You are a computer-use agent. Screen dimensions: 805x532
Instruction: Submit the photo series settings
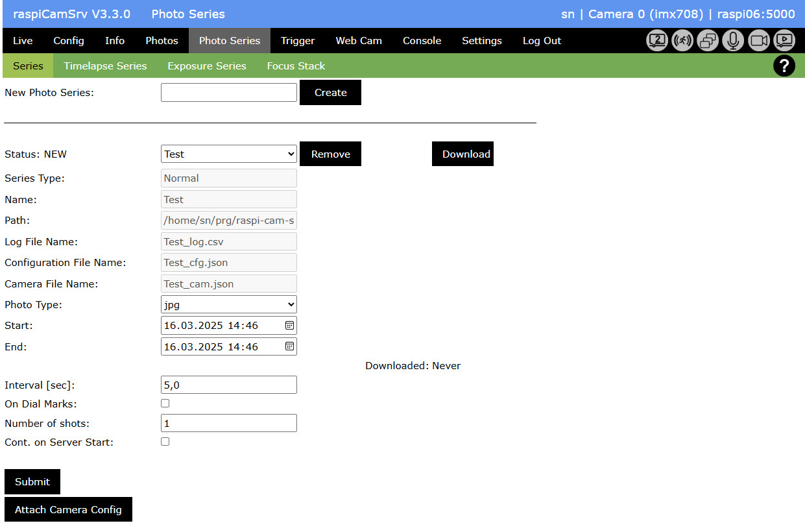[32, 481]
